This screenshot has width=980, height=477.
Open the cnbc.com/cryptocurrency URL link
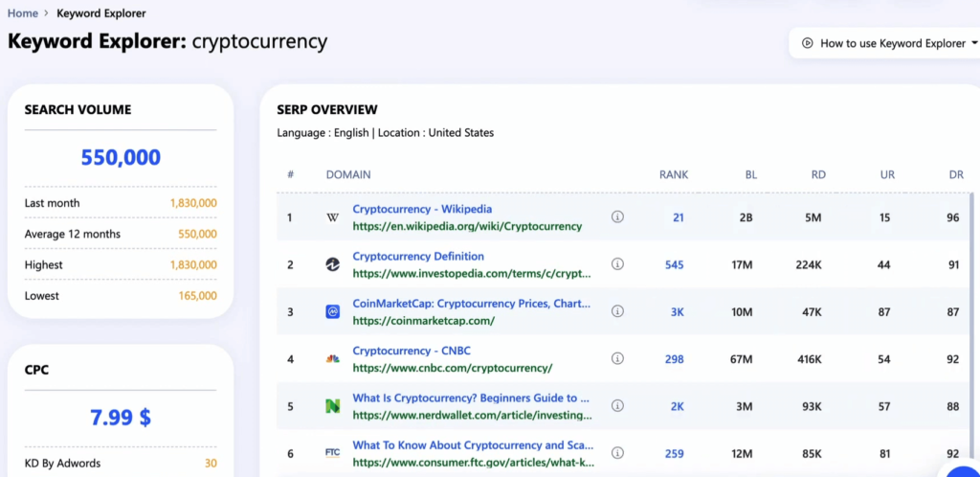coord(453,368)
